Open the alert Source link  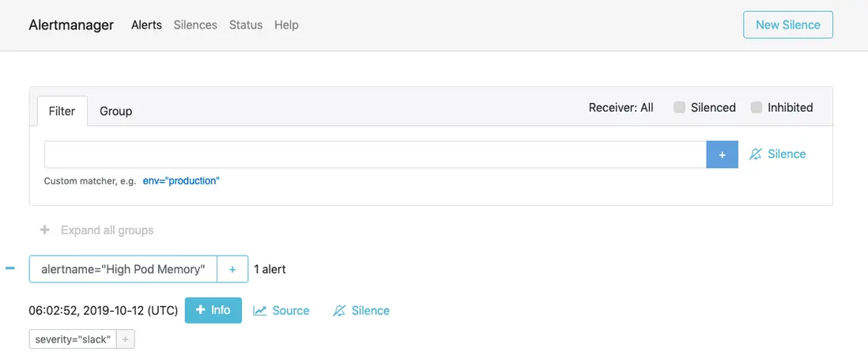click(281, 311)
